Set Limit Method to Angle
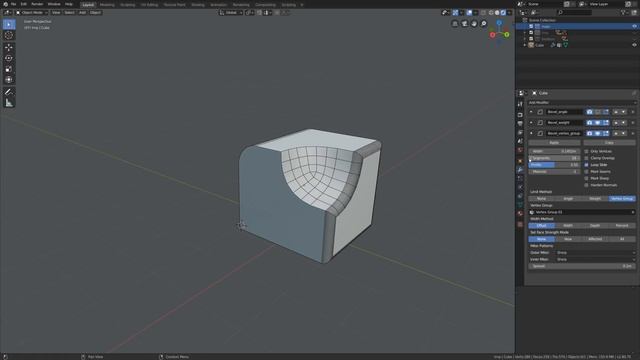Screen dimensions: 640x360 [x=568, y=199]
